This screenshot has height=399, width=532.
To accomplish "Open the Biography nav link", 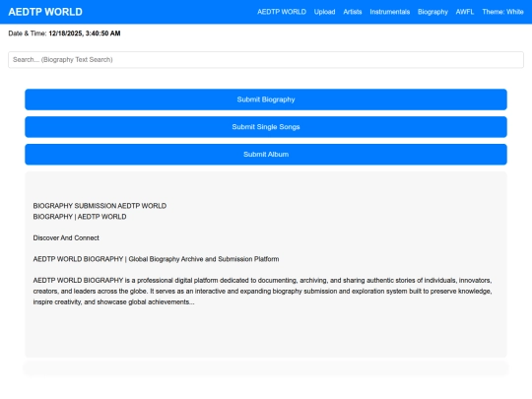I will (432, 12).
